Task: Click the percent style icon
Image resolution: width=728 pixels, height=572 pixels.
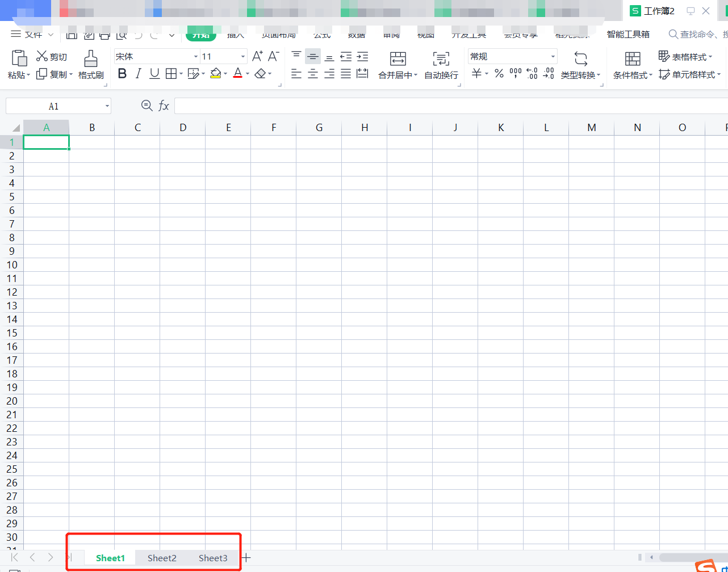Action: coord(499,74)
